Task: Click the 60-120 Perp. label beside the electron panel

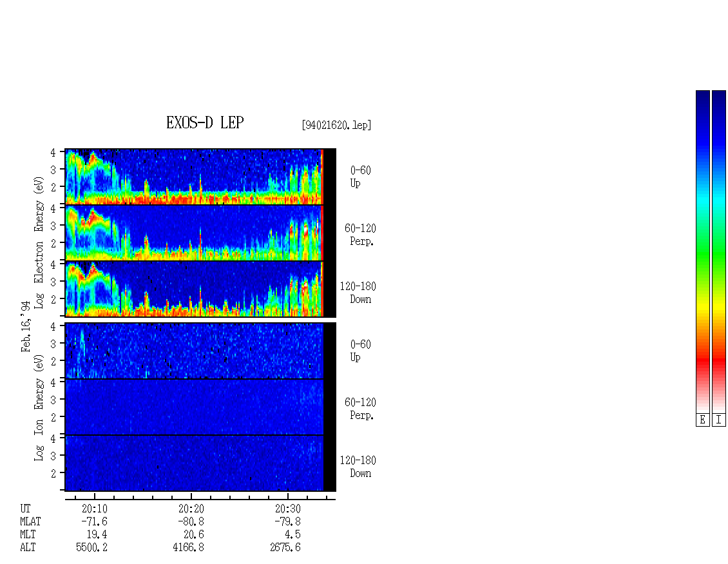Action: (360, 235)
